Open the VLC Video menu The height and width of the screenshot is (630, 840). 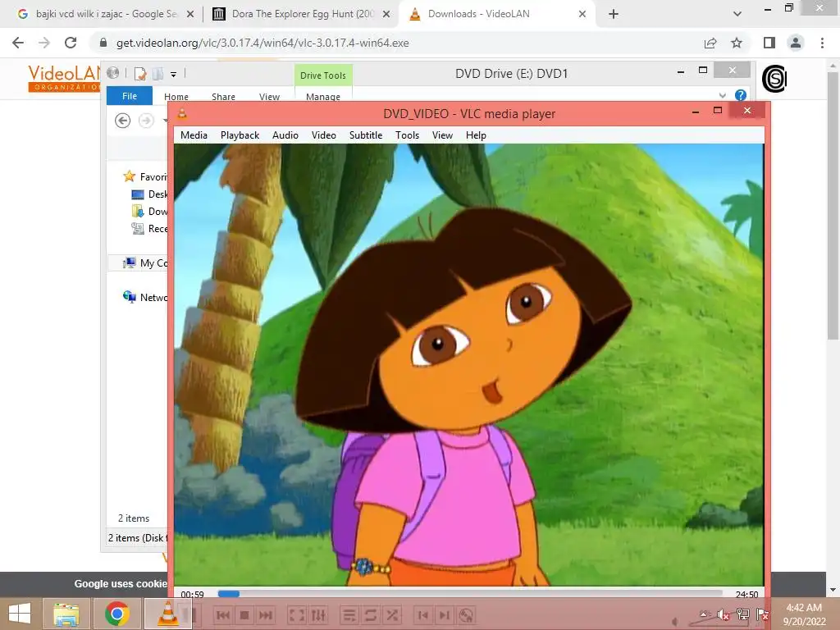click(x=323, y=135)
